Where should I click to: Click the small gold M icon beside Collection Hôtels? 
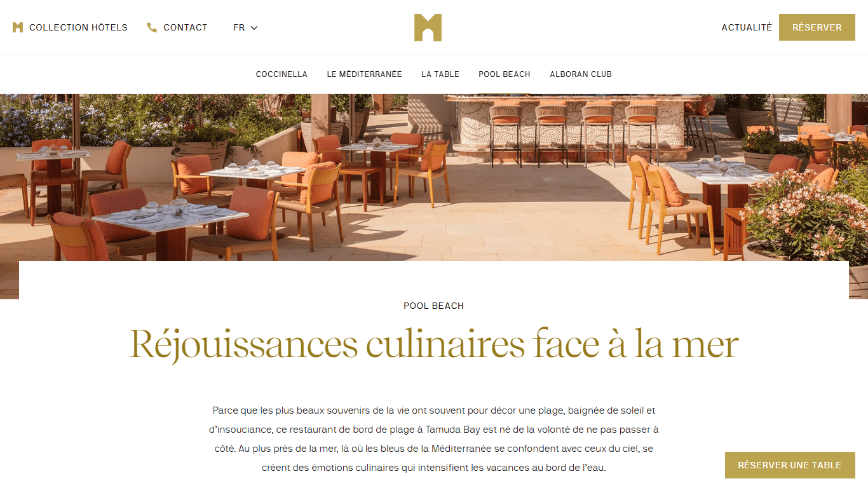coord(18,27)
